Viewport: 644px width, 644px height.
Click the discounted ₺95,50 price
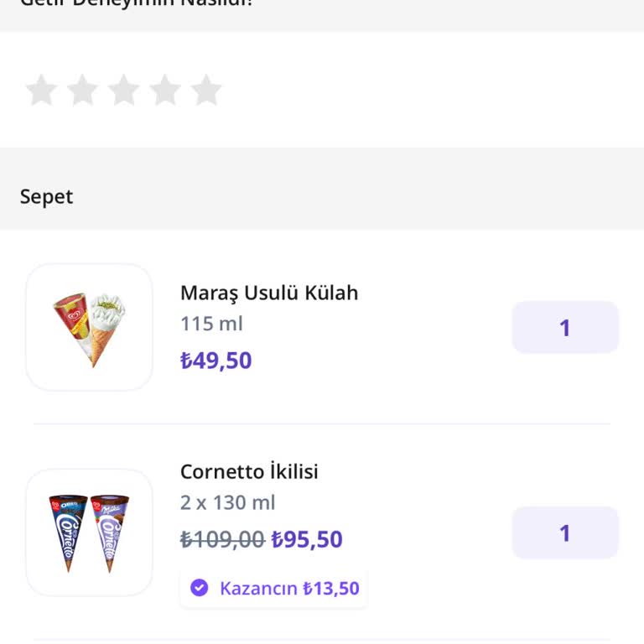307,539
